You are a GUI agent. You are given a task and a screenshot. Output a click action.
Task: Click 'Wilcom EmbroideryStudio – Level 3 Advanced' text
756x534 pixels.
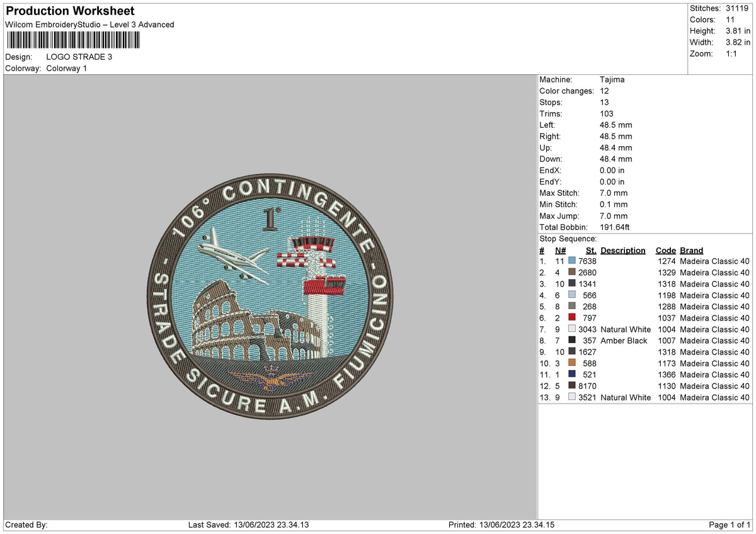[89, 25]
